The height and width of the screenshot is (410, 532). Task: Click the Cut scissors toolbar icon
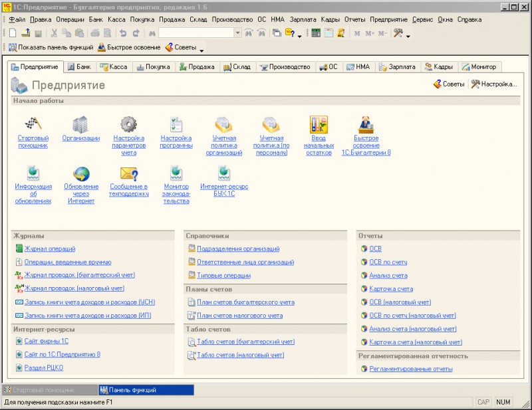coord(54,33)
